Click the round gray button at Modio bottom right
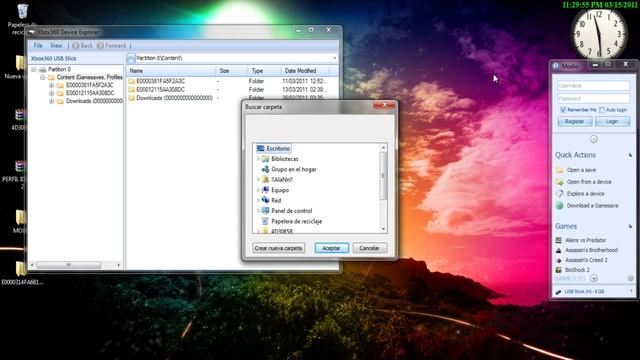Screen dimensions: 640x360 point(630,278)
